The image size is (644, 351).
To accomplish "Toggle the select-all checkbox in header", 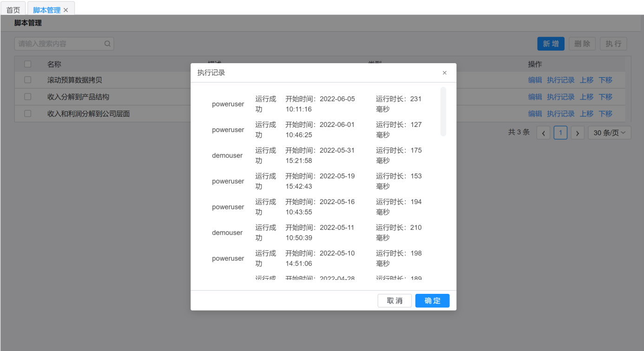I will [28, 64].
